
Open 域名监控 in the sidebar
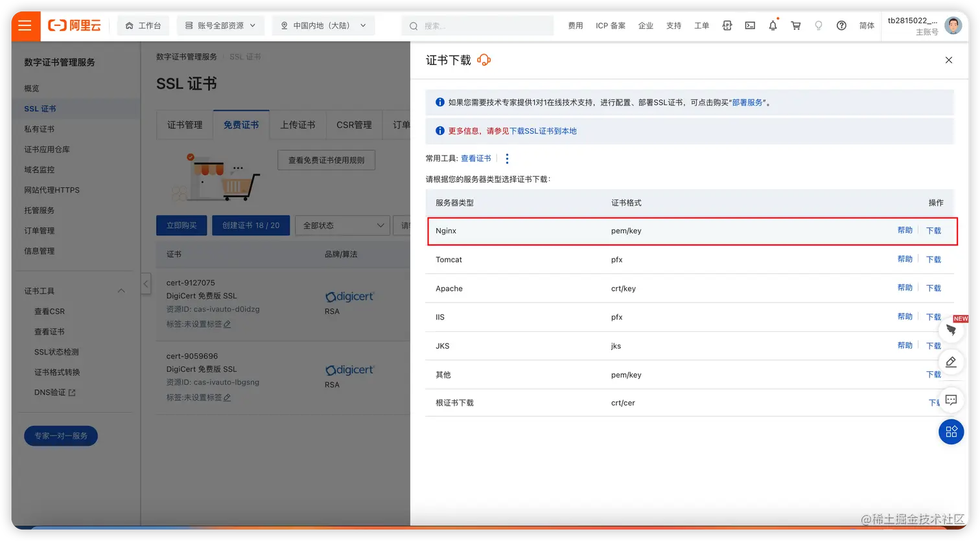pyautogui.click(x=40, y=170)
